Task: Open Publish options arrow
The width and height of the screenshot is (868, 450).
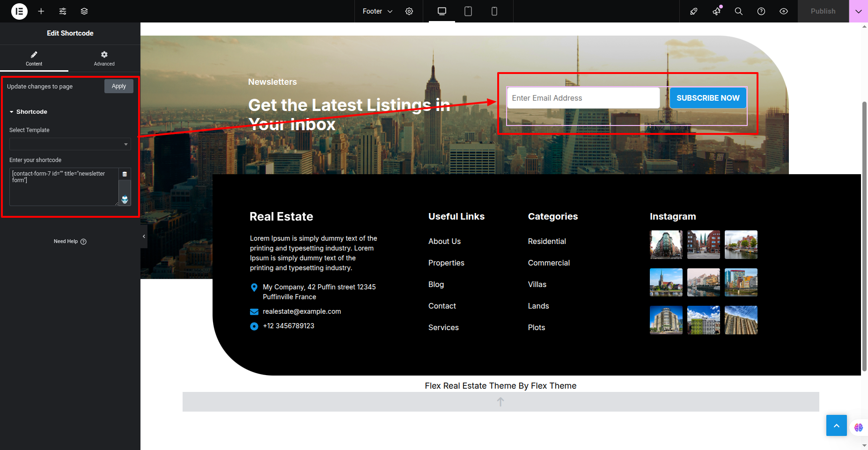Action: click(858, 11)
